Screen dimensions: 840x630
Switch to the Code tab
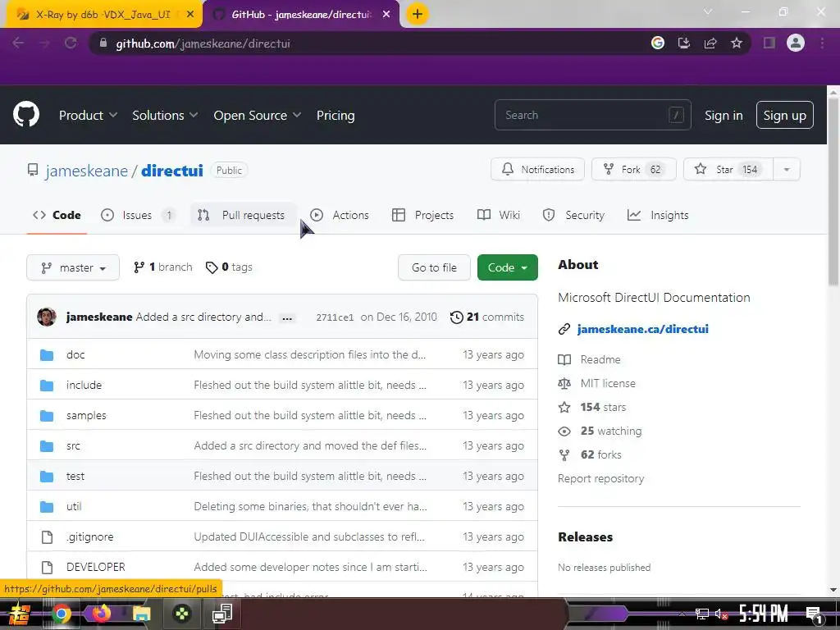57,215
